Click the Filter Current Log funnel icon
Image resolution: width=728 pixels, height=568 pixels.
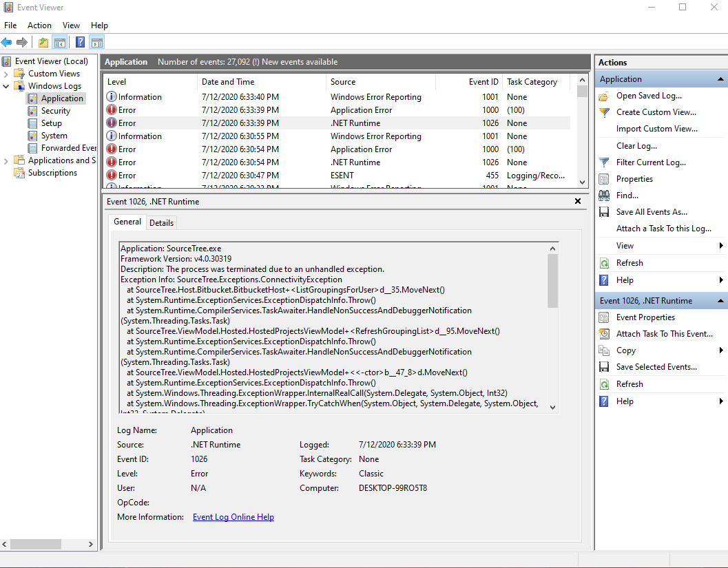pos(603,162)
